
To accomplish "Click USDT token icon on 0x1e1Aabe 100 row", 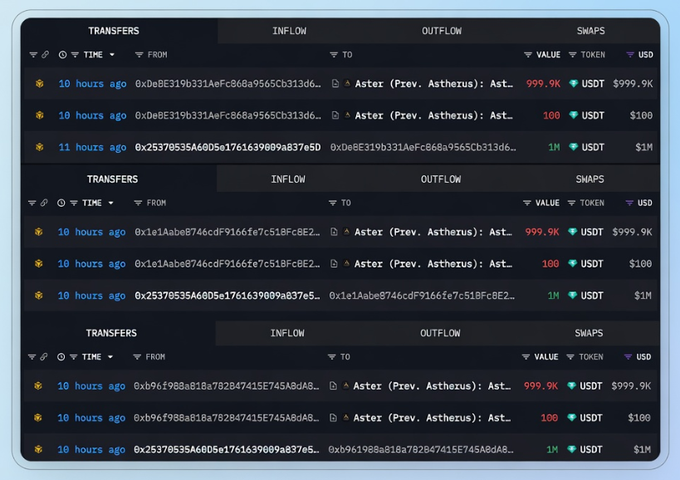I will click(x=572, y=264).
